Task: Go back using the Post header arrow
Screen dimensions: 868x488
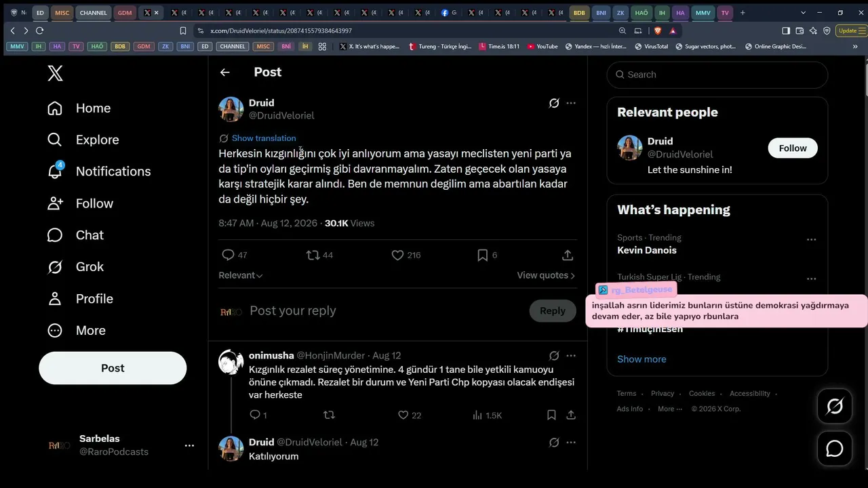Action: click(225, 73)
